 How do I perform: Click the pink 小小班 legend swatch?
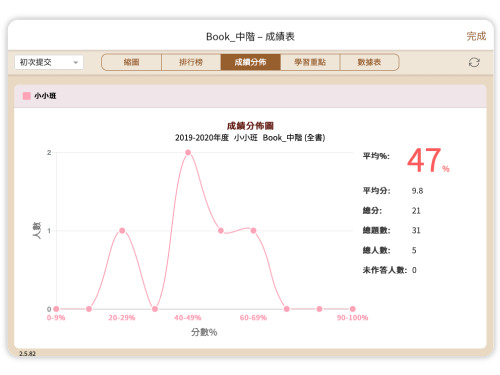(27, 96)
